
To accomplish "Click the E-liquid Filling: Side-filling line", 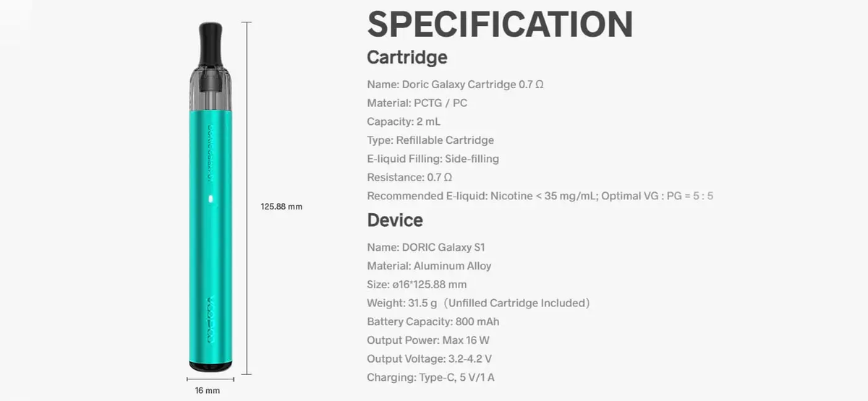I will [x=433, y=159].
